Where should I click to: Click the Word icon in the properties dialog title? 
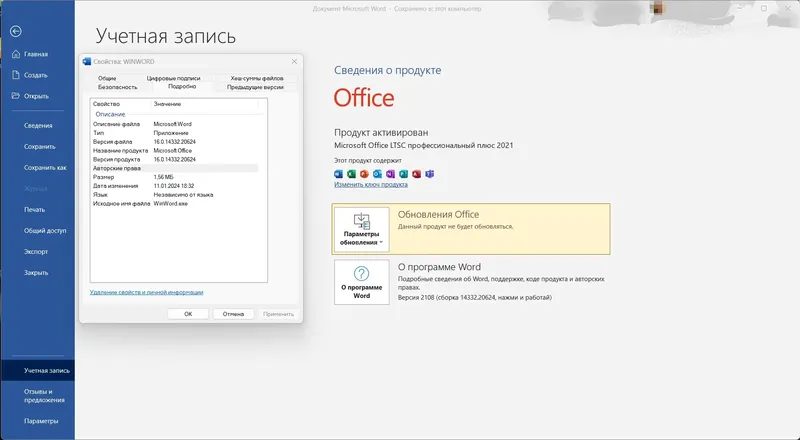(87, 62)
